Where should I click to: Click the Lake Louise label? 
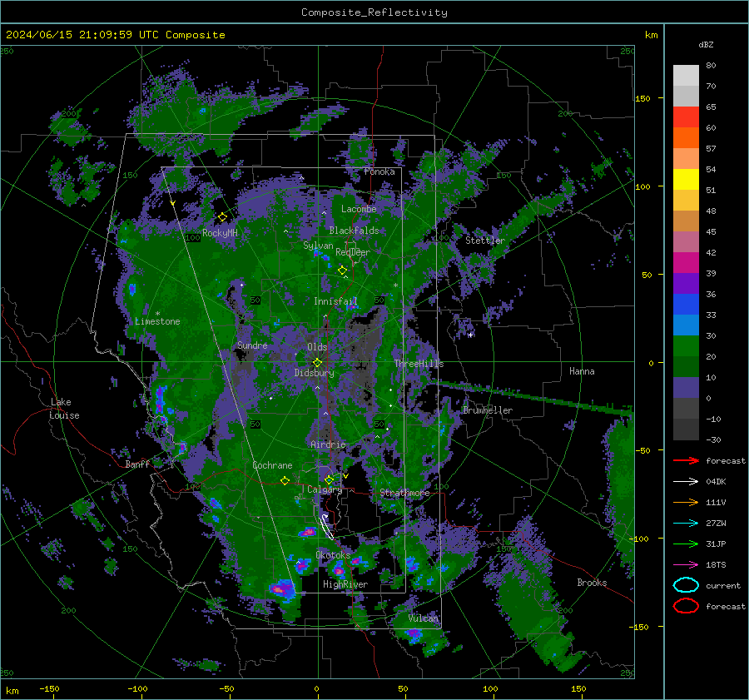pos(64,409)
